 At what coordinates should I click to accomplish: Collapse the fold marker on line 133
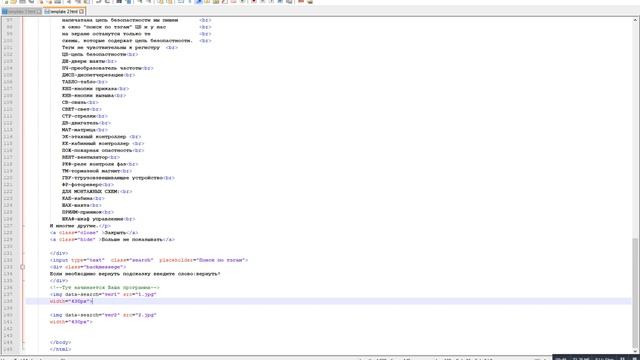pos(22,267)
